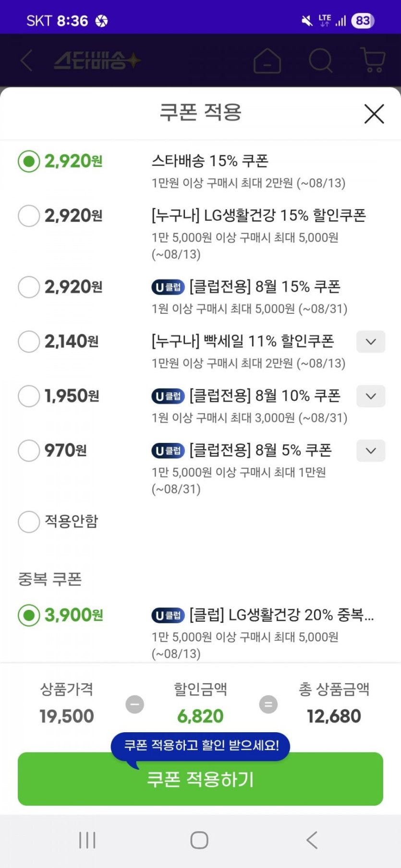Tap the 1,950원 discount amount

[72, 396]
